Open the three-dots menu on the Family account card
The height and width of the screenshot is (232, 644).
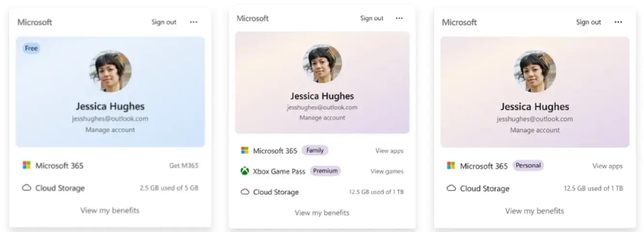(399, 18)
